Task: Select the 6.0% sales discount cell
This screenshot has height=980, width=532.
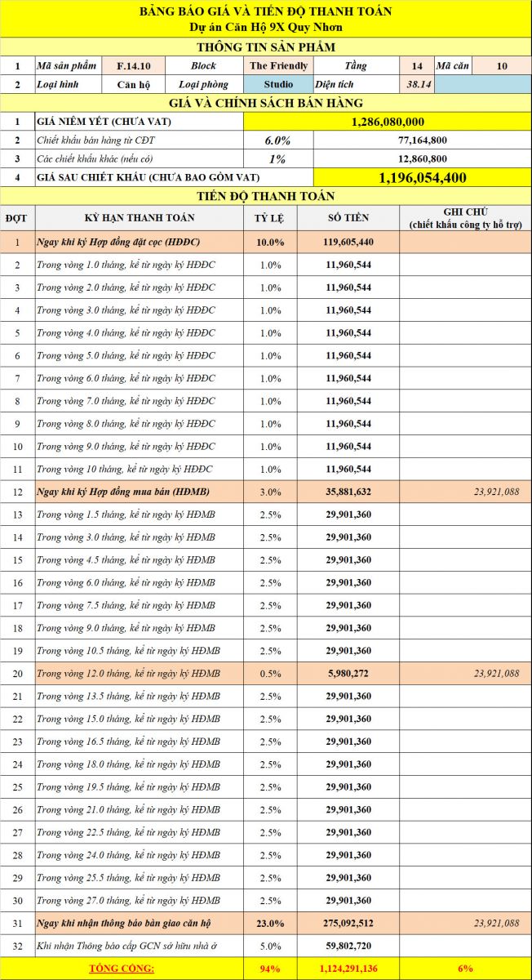Action: pyautogui.click(x=278, y=140)
